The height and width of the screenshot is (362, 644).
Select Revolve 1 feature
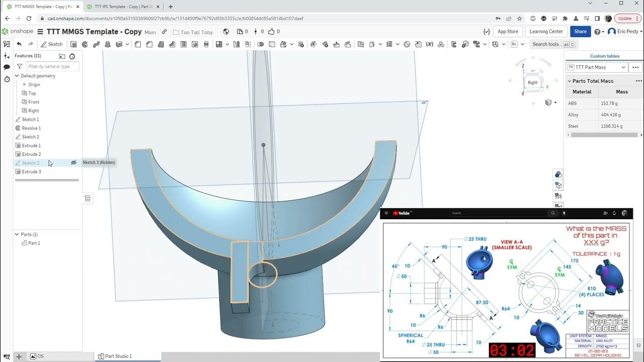tap(31, 128)
